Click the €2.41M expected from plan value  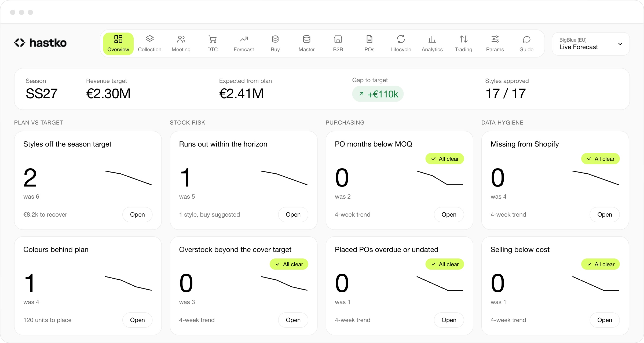coord(241,94)
